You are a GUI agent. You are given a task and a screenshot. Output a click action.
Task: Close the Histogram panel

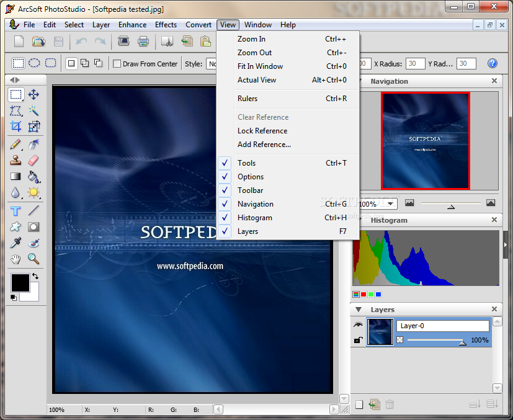coord(494,220)
